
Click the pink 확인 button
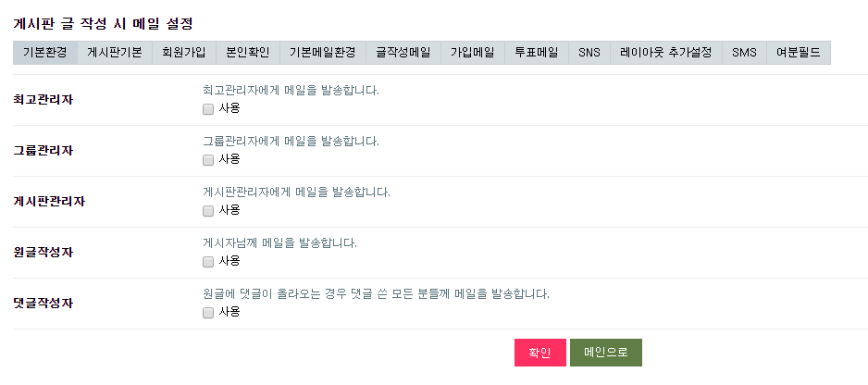click(x=540, y=353)
